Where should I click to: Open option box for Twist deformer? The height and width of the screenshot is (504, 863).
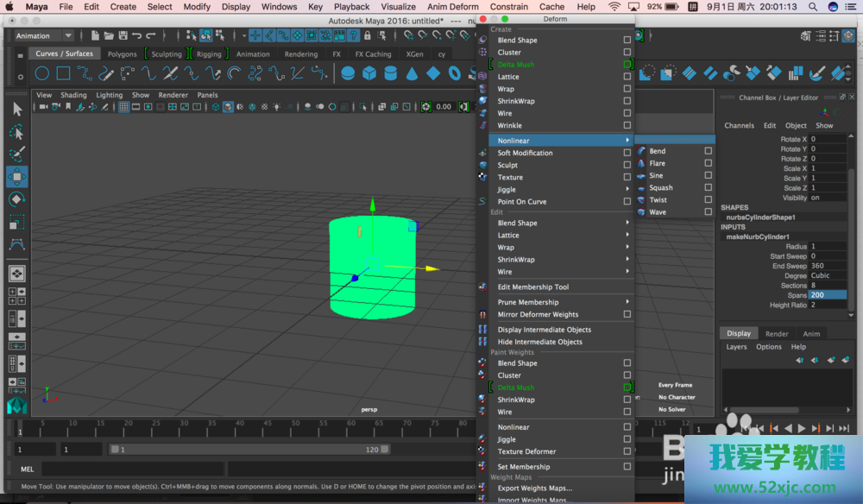708,199
